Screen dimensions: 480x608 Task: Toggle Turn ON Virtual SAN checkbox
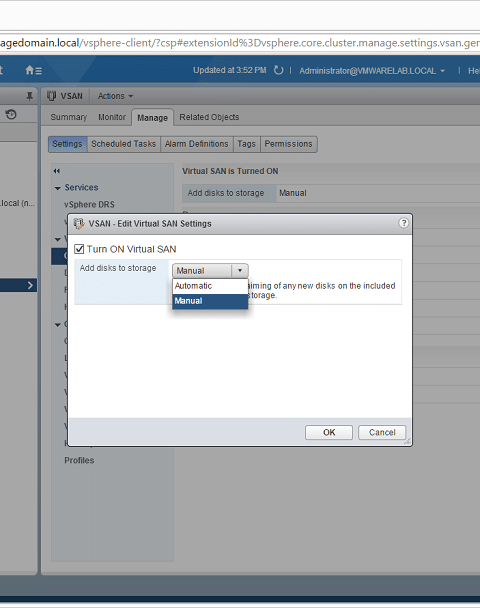coord(79,249)
